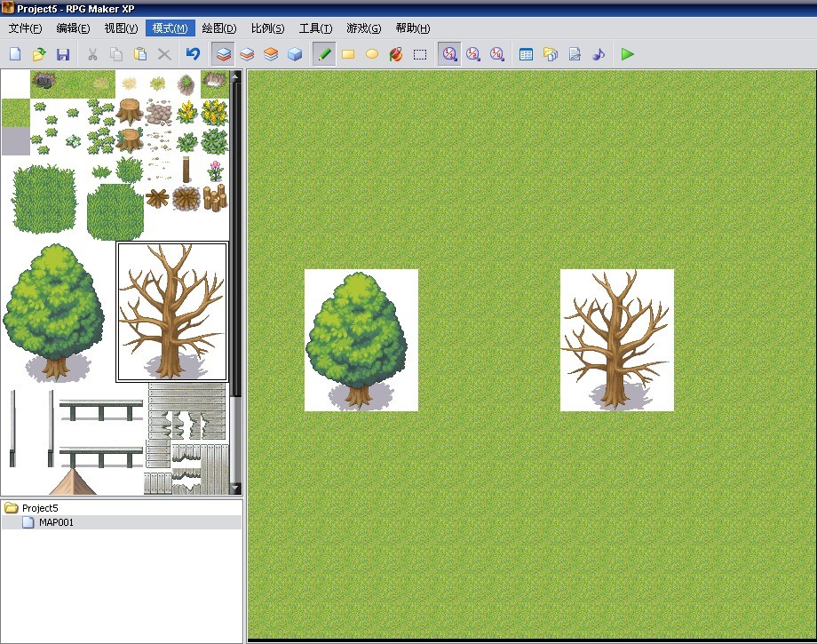The image size is (817, 644).
Task: Set zoom scale to 1/4
Action: pyautogui.click(x=497, y=54)
